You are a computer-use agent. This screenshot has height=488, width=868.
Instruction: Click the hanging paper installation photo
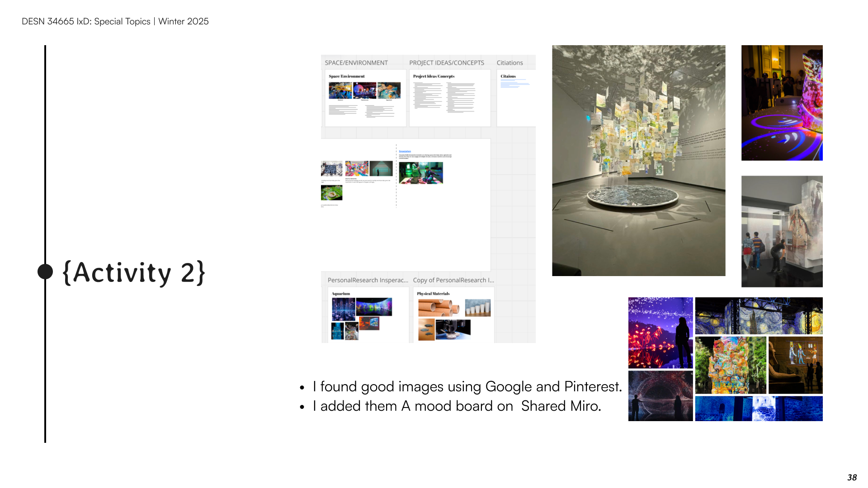tap(638, 160)
